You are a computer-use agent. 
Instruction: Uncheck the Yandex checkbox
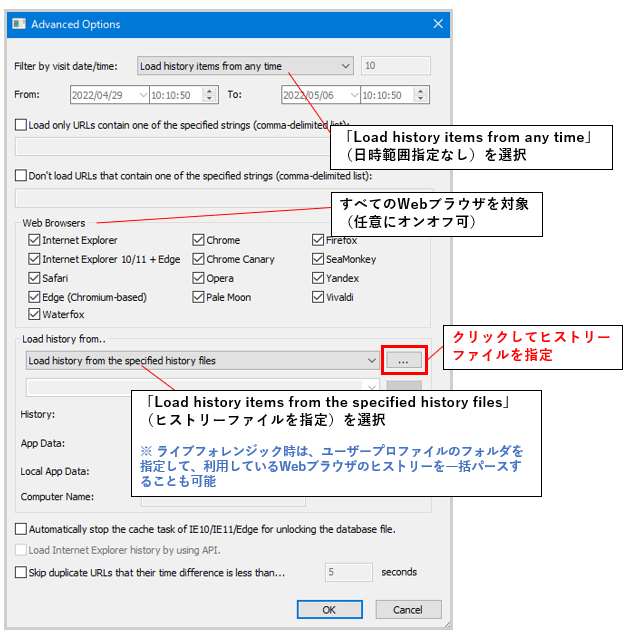(x=318, y=278)
